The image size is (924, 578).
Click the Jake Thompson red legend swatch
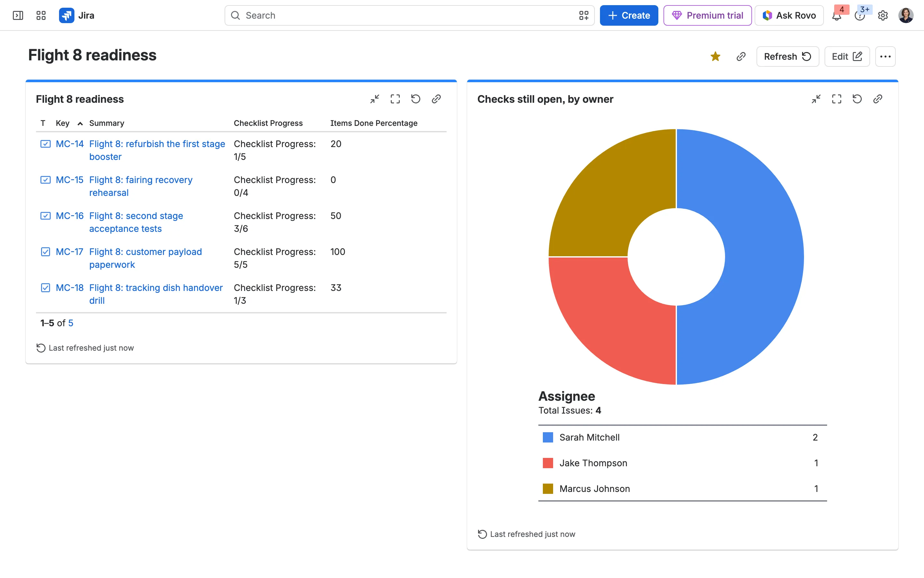click(548, 463)
